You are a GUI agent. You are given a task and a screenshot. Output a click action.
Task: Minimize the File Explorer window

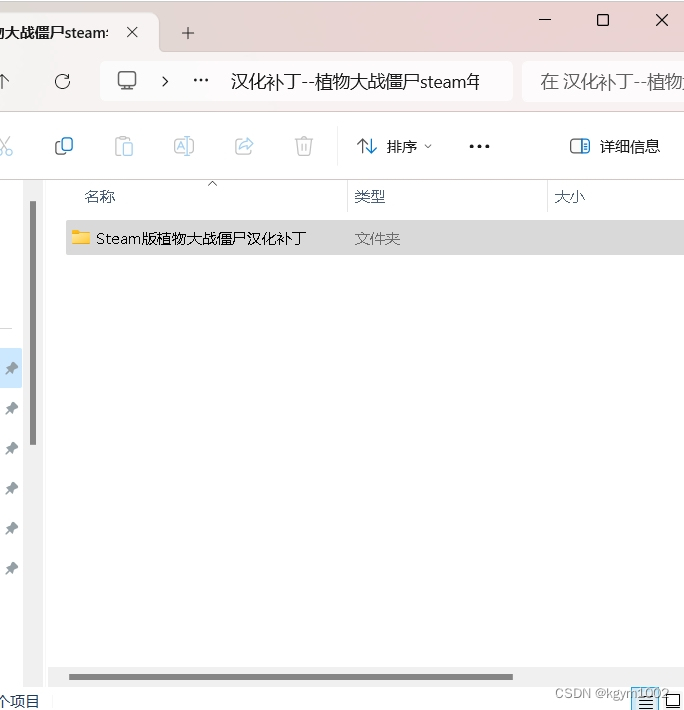[x=545, y=20]
